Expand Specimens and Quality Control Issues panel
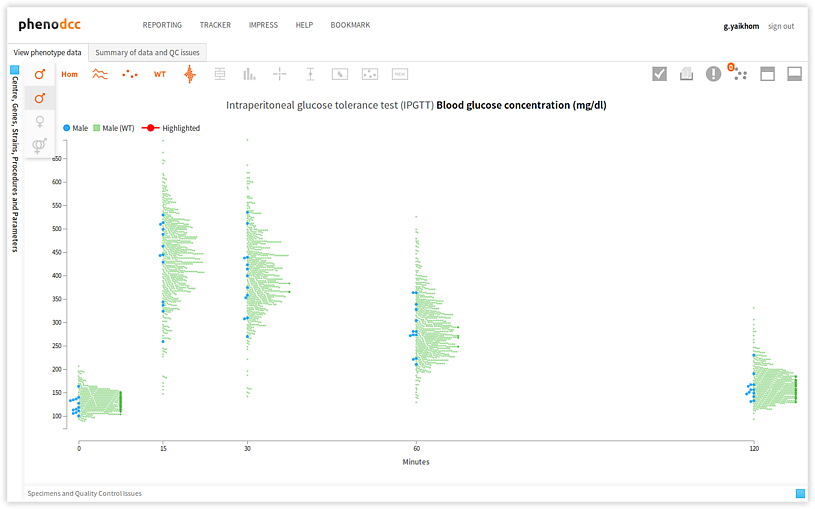The image size is (815, 509). [x=800, y=493]
